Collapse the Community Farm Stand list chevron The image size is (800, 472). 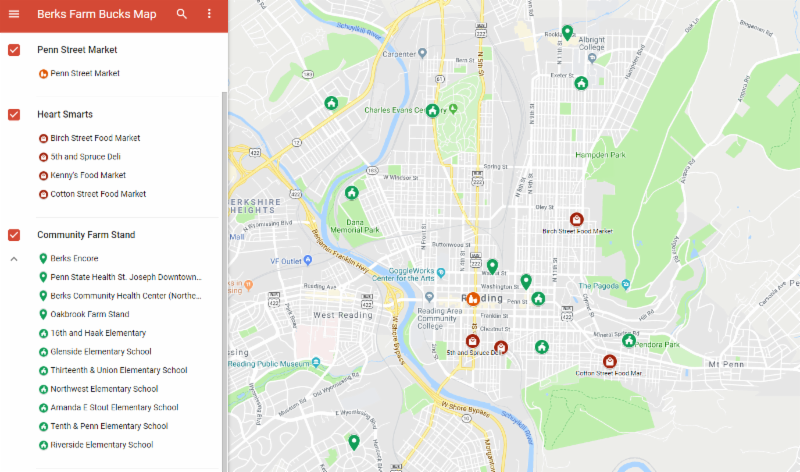coord(14,259)
